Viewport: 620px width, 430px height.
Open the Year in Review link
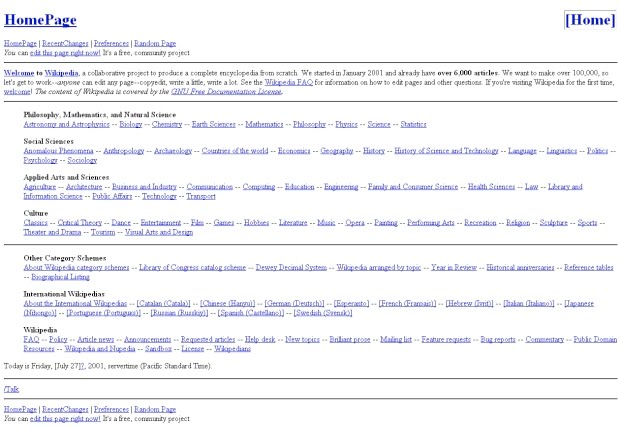point(454,268)
